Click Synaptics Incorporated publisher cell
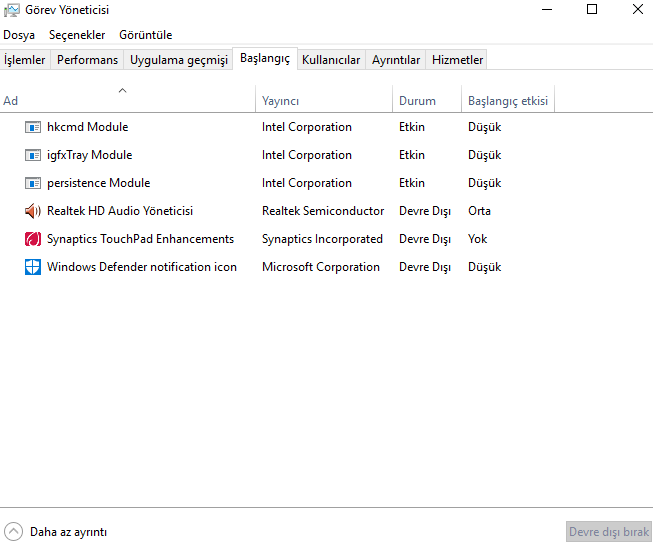 [x=322, y=239]
